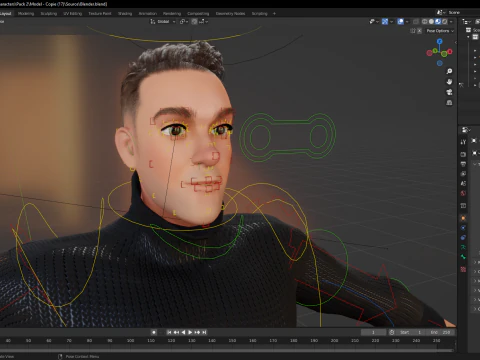Image resolution: width=480 pixels, height=360 pixels.
Task: Switch to the Shading workspace tab
Action: click(x=125, y=14)
